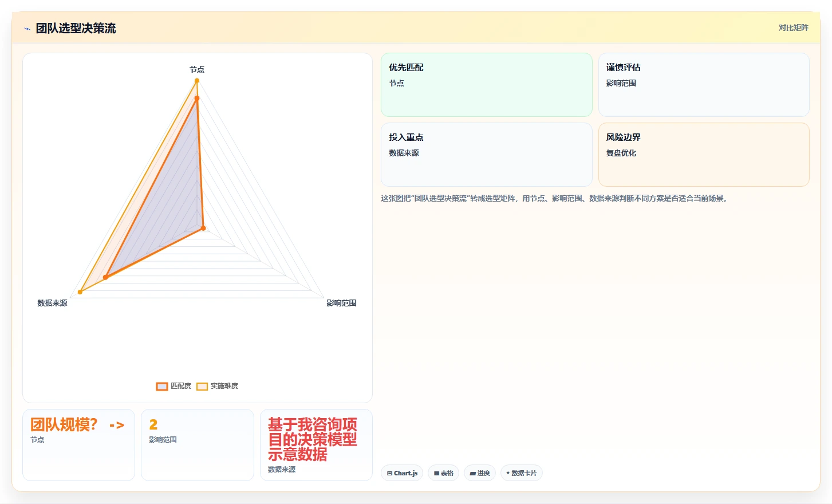Image resolution: width=832 pixels, height=504 pixels.
Task: Select the 优先匹配 card
Action: (x=487, y=85)
